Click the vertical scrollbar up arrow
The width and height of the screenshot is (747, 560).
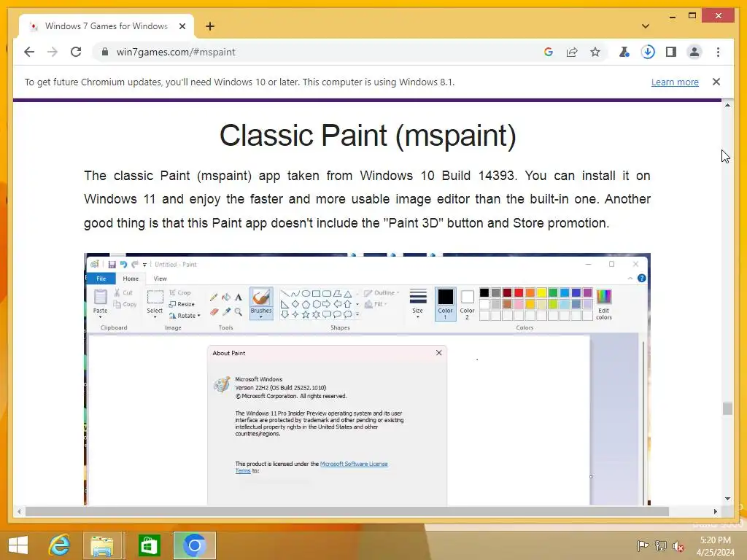[x=727, y=105]
